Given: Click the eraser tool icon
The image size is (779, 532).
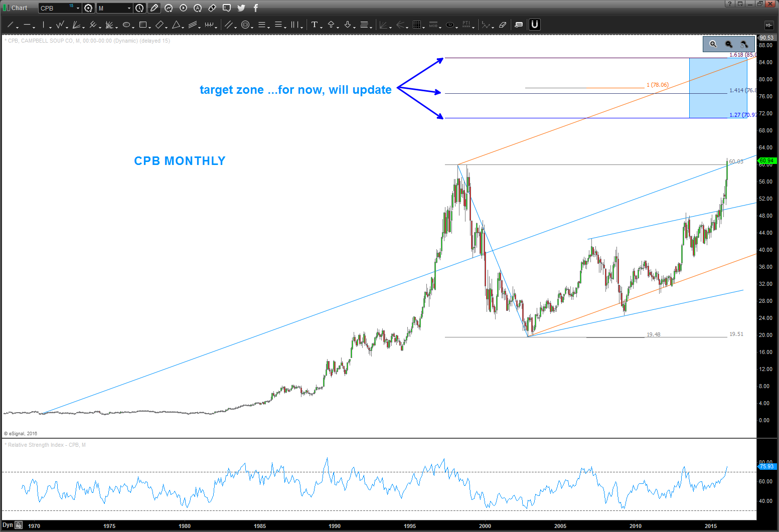Looking at the screenshot, I should (503, 25).
